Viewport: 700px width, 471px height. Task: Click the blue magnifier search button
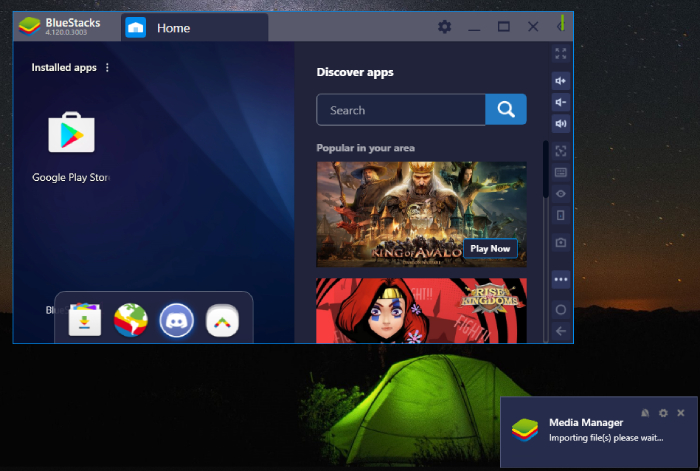[x=506, y=109]
